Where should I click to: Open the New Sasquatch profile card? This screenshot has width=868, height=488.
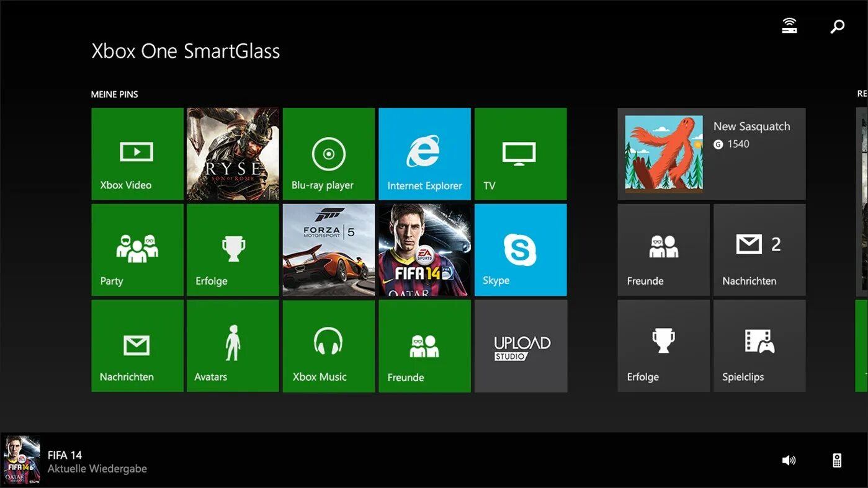tap(712, 154)
